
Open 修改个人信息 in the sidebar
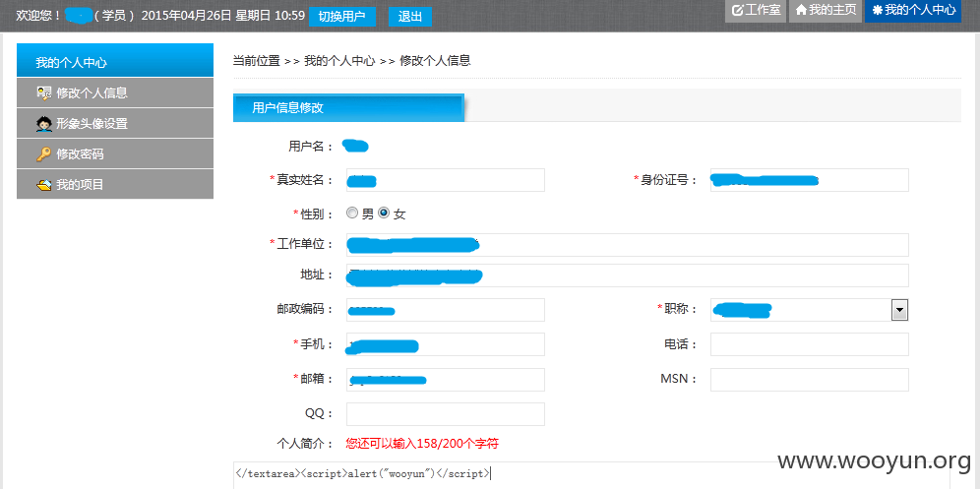[115, 92]
